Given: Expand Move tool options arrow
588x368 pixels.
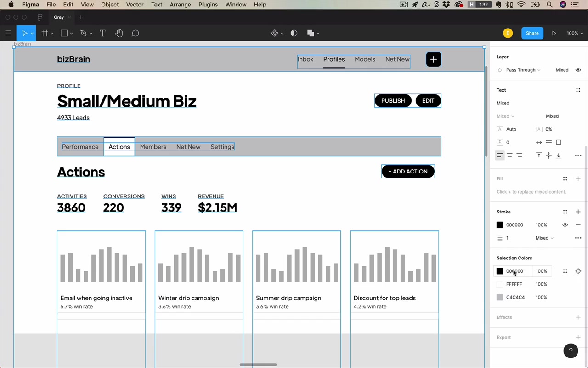Looking at the screenshot, I should tap(32, 33).
